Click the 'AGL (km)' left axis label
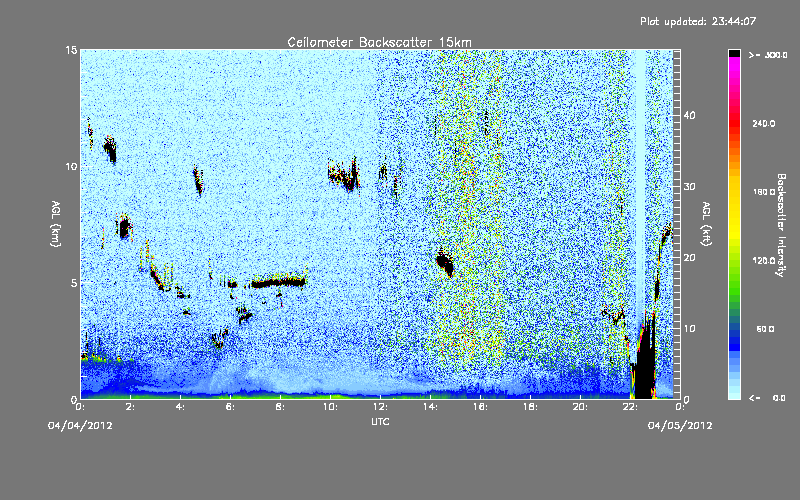The height and width of the screenshot is (500, 800). [x=56, y=224]
